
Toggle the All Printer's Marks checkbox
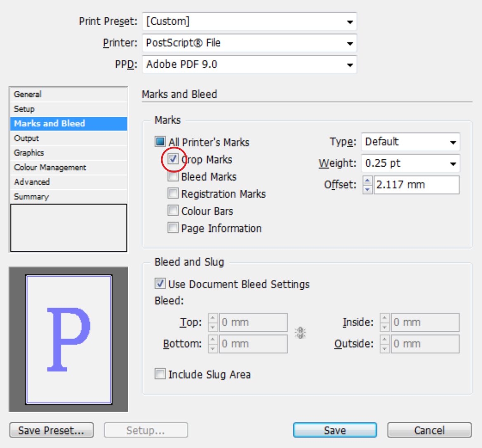(x=160, y=142)
